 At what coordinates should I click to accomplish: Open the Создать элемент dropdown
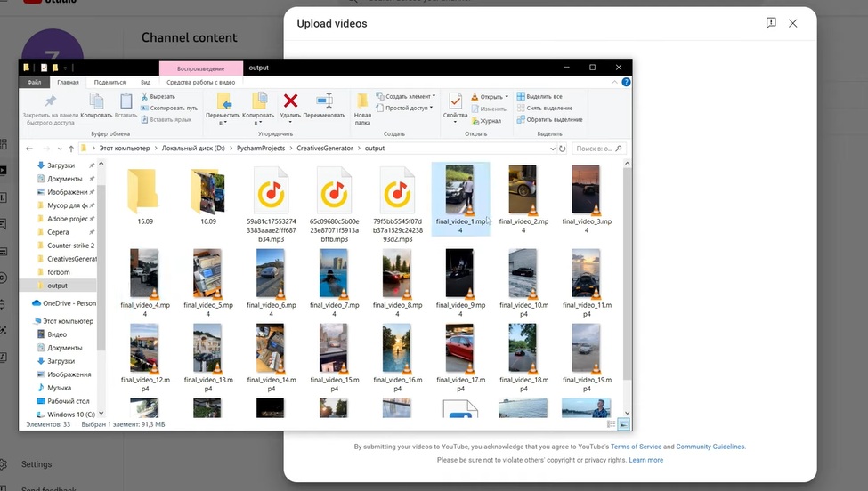point(405,96)
